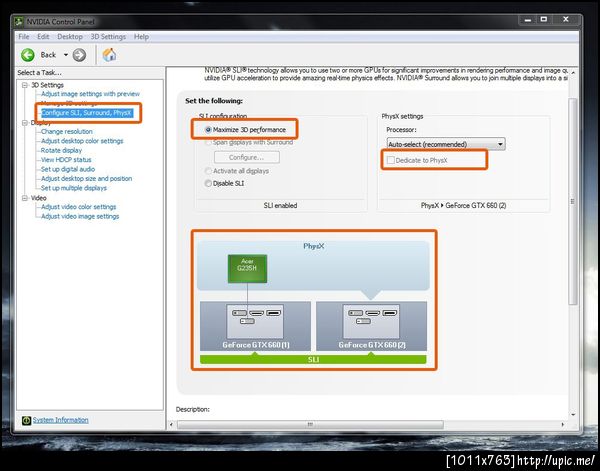600x471 pixels.
Task: Select Maximize 3D performance radio button
Action: pos(208,130)
